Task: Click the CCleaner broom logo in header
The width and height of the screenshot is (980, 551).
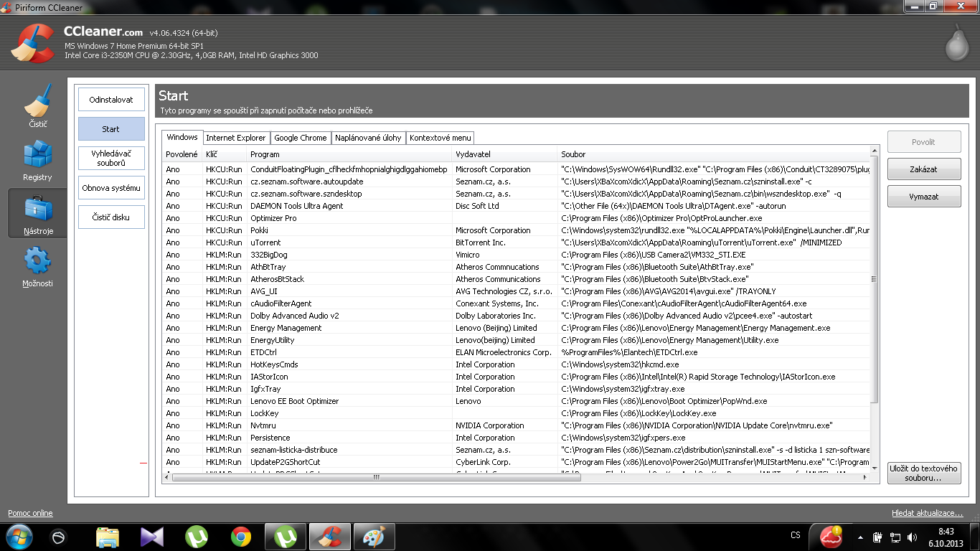Action: coord(34,43)
